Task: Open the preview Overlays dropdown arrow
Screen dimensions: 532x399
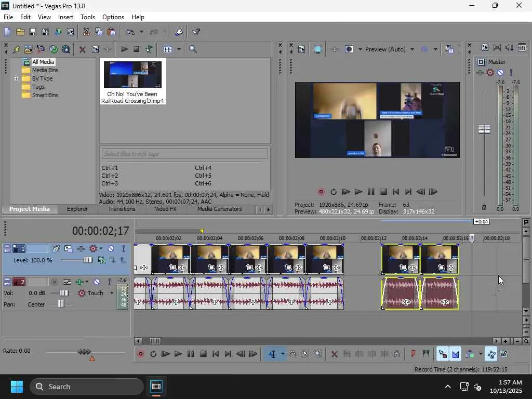Action: pos(435,49)
